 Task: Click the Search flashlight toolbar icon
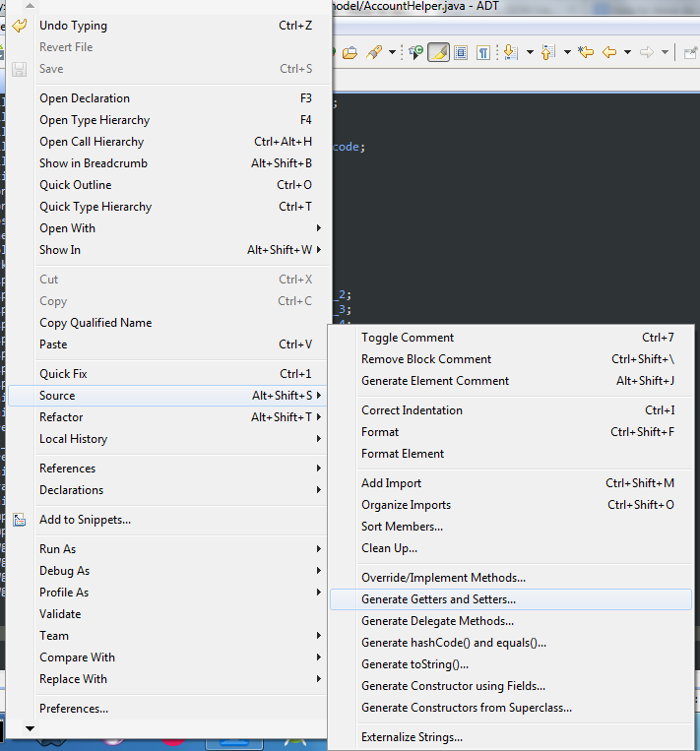(x=374, y=52)
